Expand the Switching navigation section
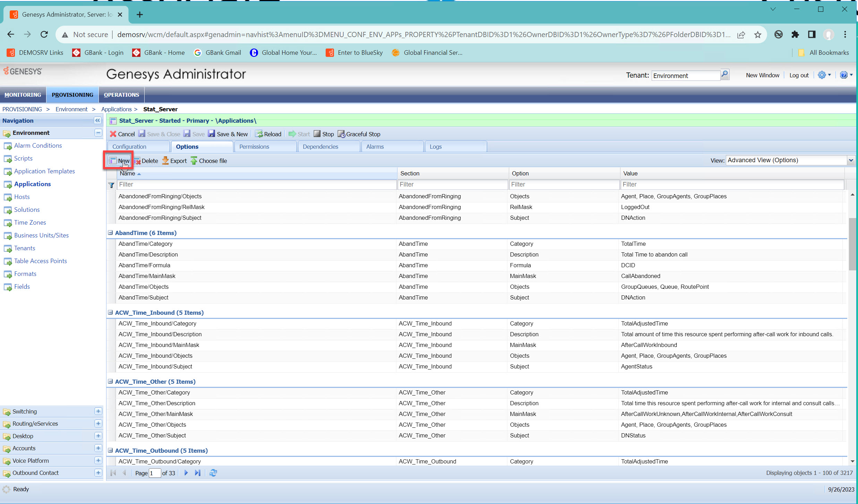The width and height of the screenshot is (858, 504). coord(98,411)
